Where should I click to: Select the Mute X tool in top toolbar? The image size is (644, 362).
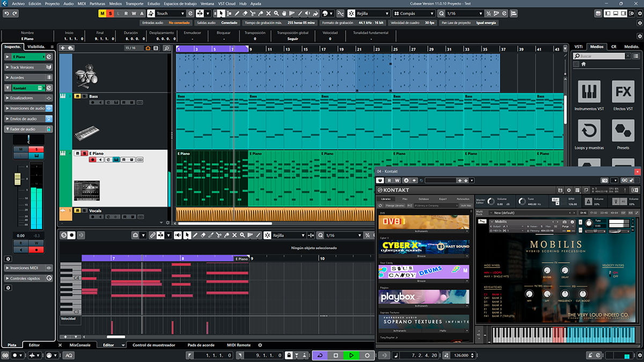pyautogui.click(x=268, y=13)
